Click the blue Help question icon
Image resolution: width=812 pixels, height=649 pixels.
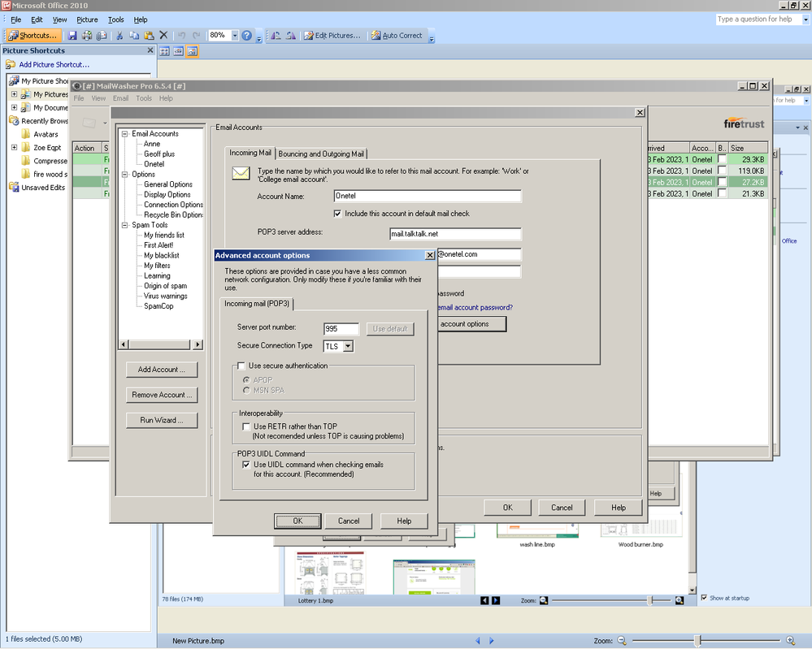[x=247, y=35]
